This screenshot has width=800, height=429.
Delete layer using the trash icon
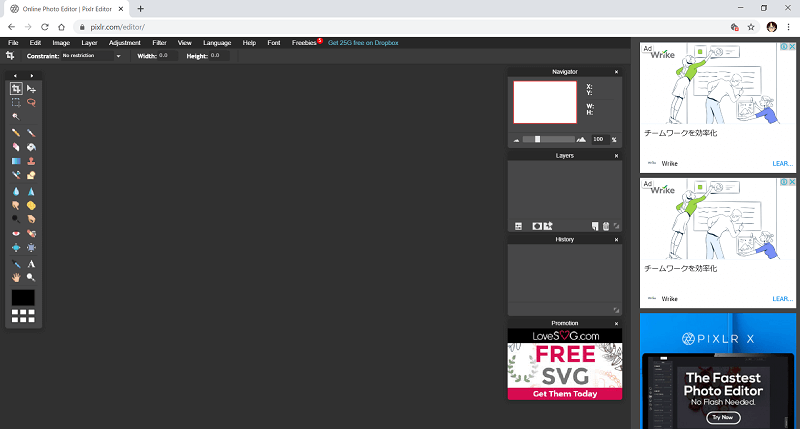click(606, 226)
